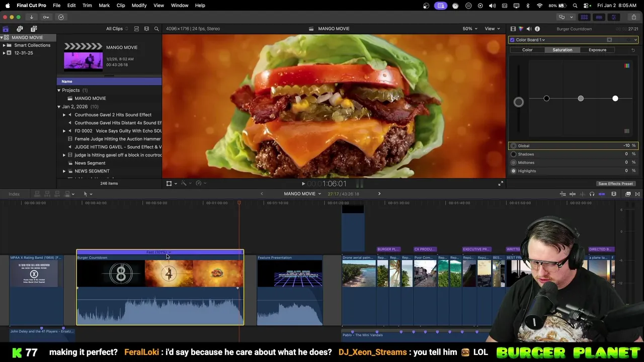
Task: Open the Mark menu
Action: [x=104, y=6]
